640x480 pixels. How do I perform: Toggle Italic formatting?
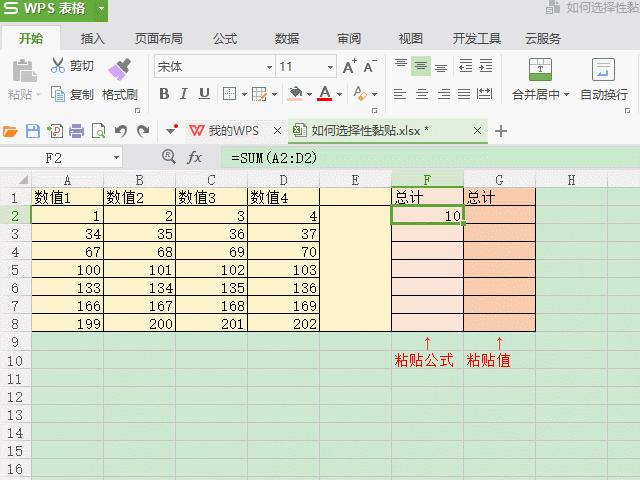(x=184, y=94)
